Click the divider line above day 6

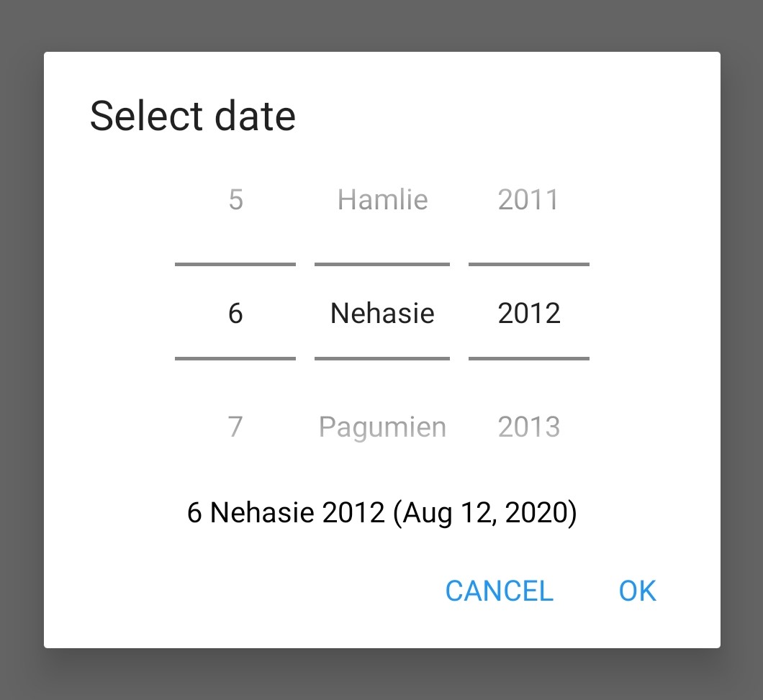click(235, 264)
